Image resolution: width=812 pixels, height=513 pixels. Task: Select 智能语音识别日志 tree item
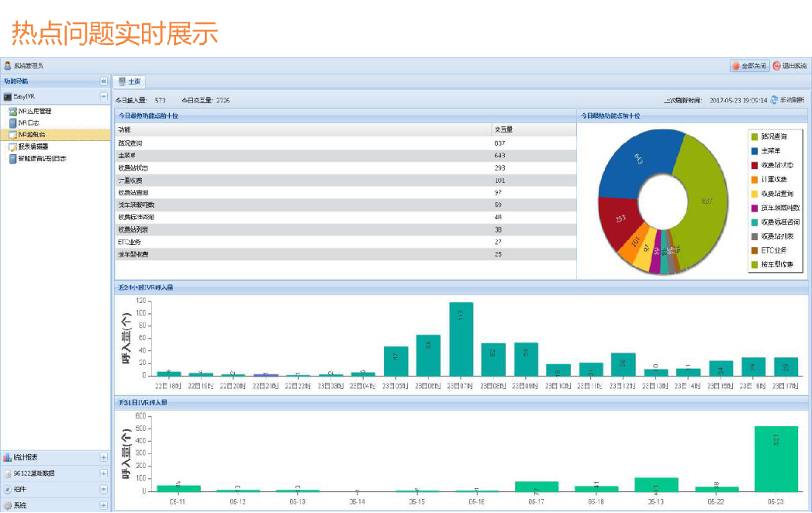coord(42,158)
